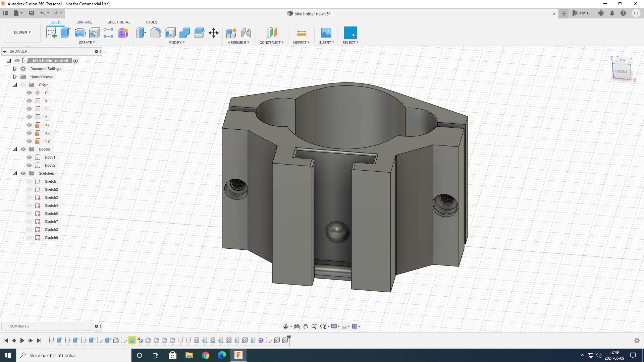
Task: Switch to the SHEET METAL tab
Action: tap(119, 22)
